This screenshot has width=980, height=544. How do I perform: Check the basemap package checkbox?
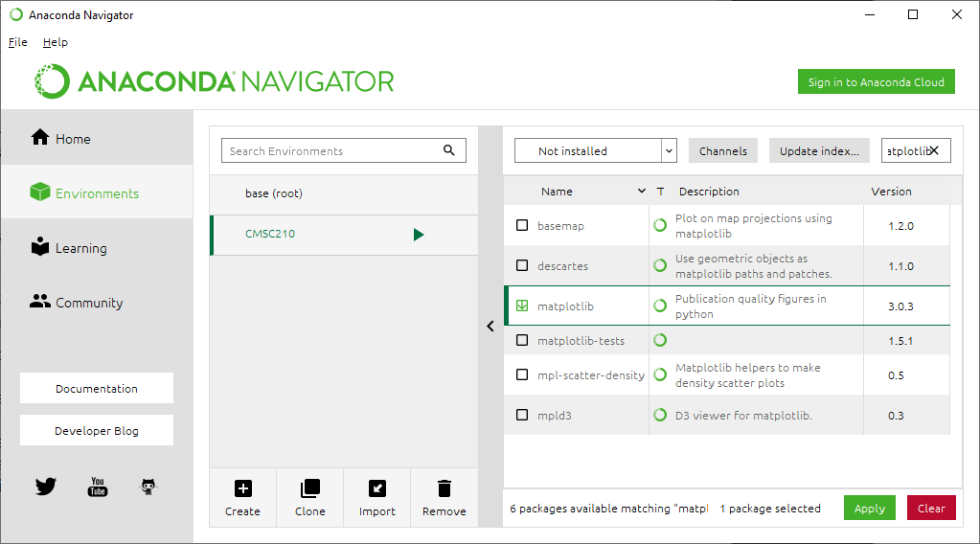point(522,225)
